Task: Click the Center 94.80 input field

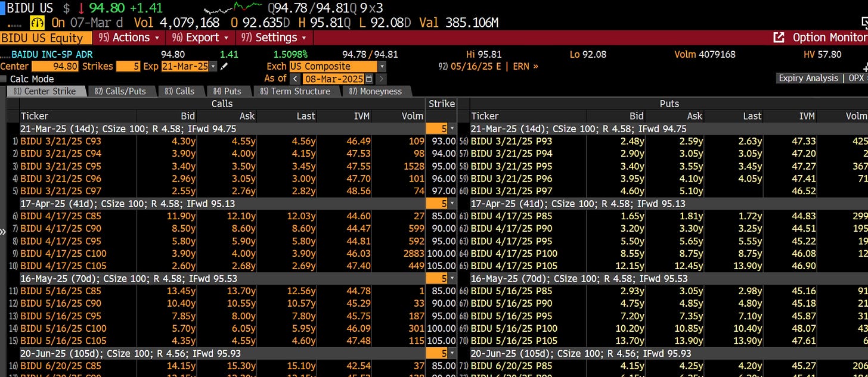Action: tap(55, 66)
